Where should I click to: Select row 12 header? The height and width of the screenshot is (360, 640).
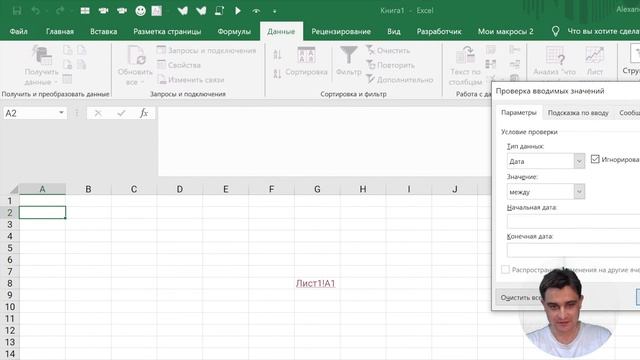10,330
